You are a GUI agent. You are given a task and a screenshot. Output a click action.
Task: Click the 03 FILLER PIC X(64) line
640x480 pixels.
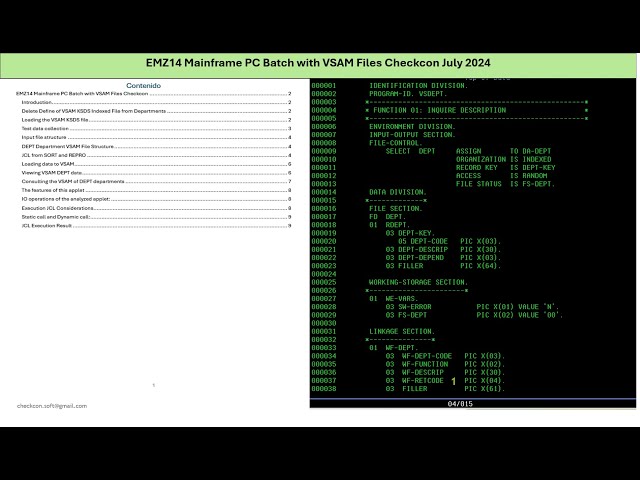[443, 266]
